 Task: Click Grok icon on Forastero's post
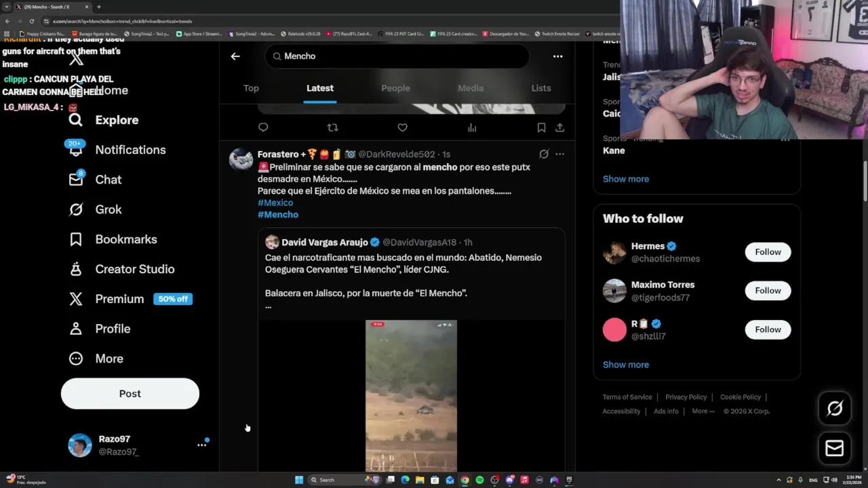tap(544, 154)
